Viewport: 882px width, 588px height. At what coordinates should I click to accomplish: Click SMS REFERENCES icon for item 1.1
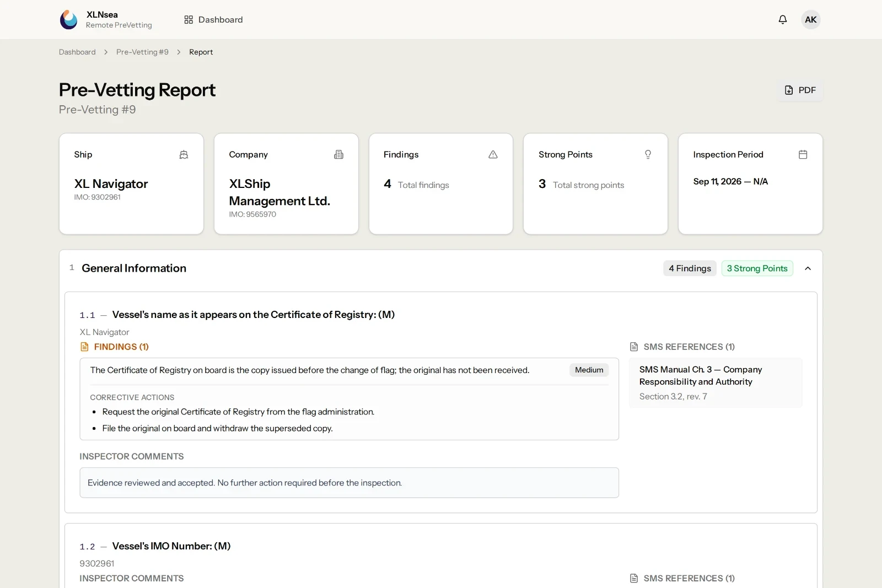click(x=634, y=347)
